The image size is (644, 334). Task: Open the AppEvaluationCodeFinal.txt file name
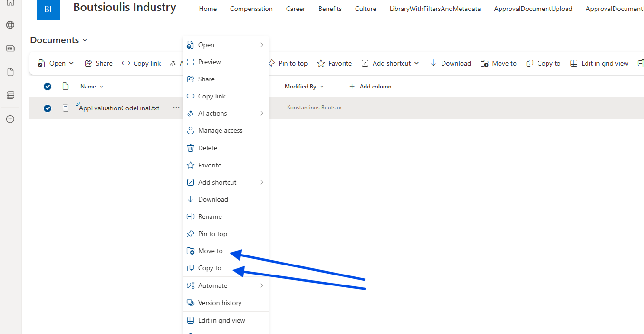(119, 108)
